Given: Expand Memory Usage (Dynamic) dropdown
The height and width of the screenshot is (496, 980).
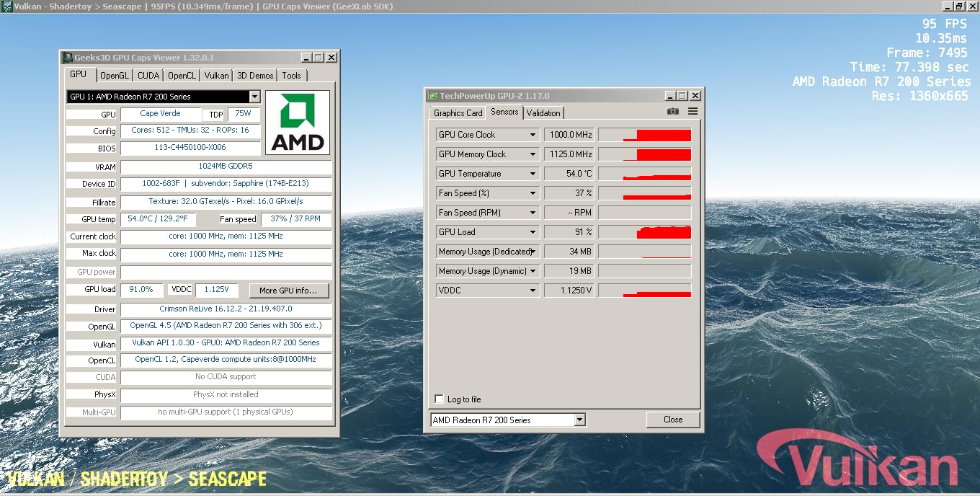Looking at the screenshot, I should point(533,271).
